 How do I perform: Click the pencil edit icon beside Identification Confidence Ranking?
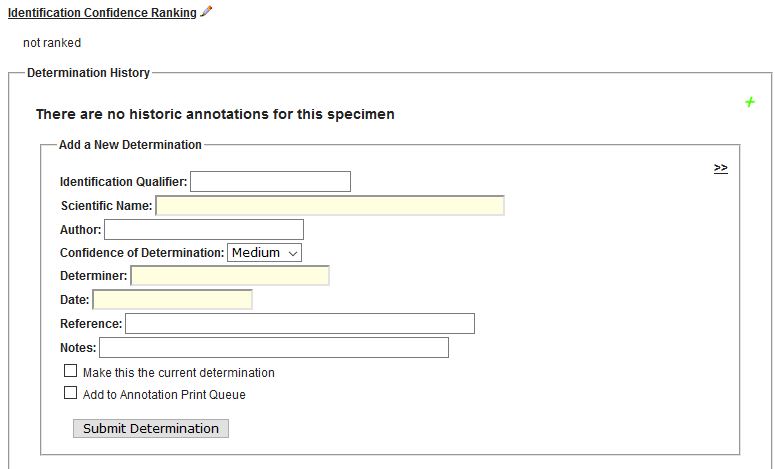[x=207, y=12]
